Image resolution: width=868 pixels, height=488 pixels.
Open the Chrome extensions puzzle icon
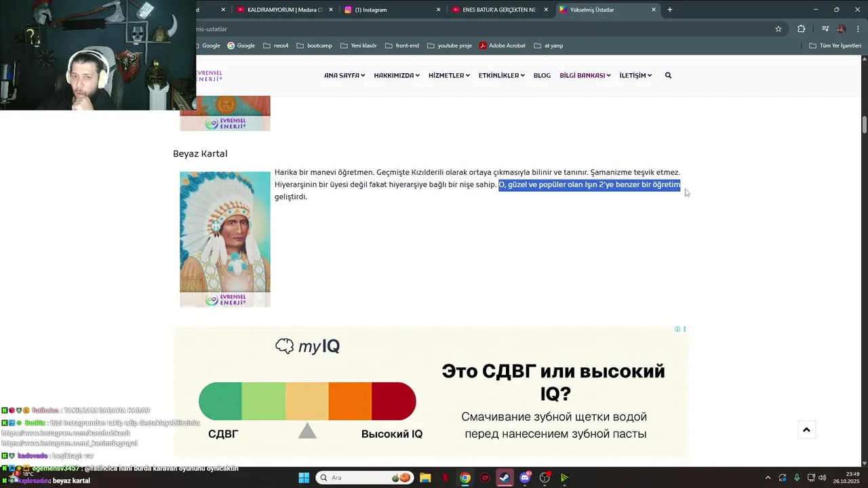click(x=801, y=29)
